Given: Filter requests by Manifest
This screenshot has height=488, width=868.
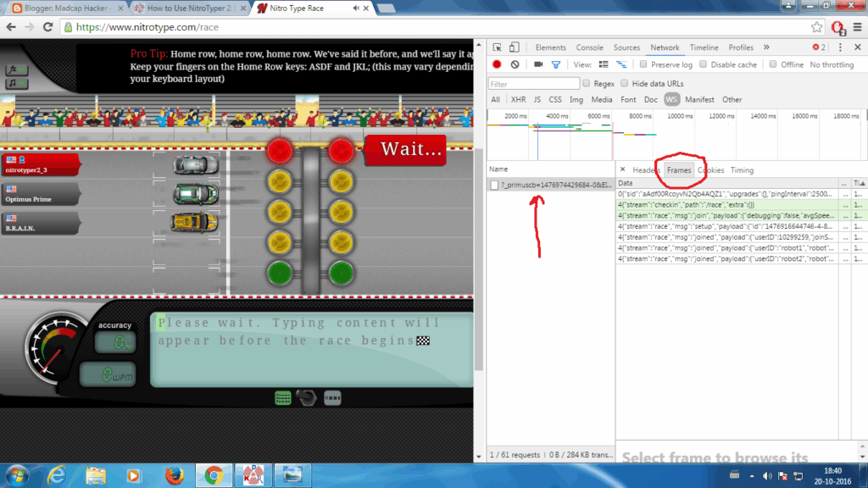Looking at the screenshot, I should [699, 100].
